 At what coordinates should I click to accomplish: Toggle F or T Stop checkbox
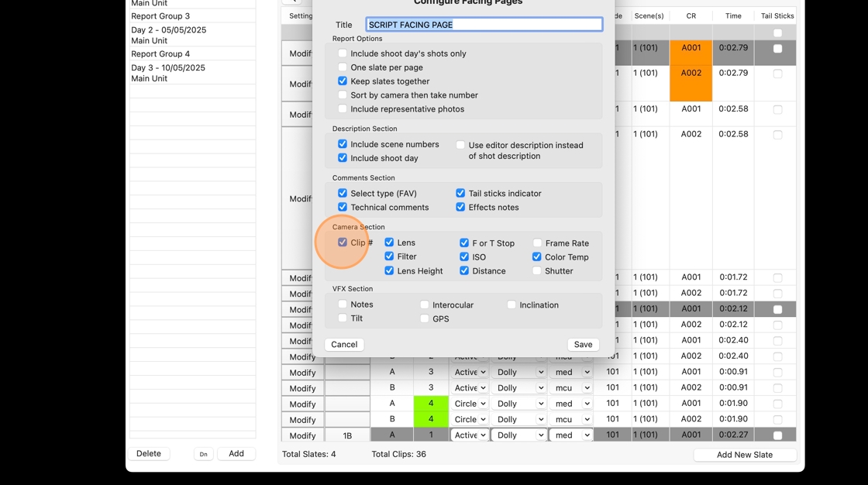pos(464,243)
